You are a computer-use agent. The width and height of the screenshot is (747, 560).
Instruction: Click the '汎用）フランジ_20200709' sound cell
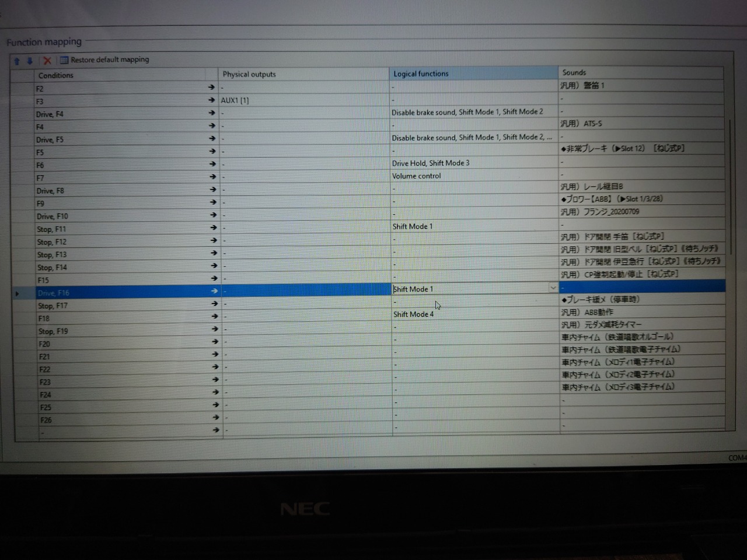pyautogui.click(x=641, y=212)
